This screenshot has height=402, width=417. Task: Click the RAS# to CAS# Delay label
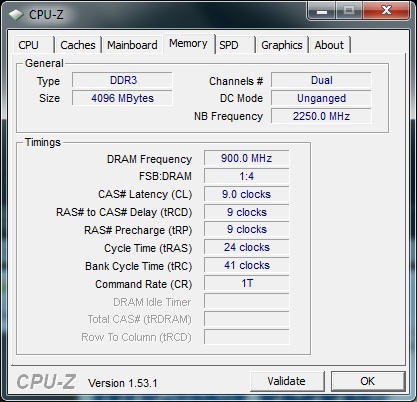(124, 212)
